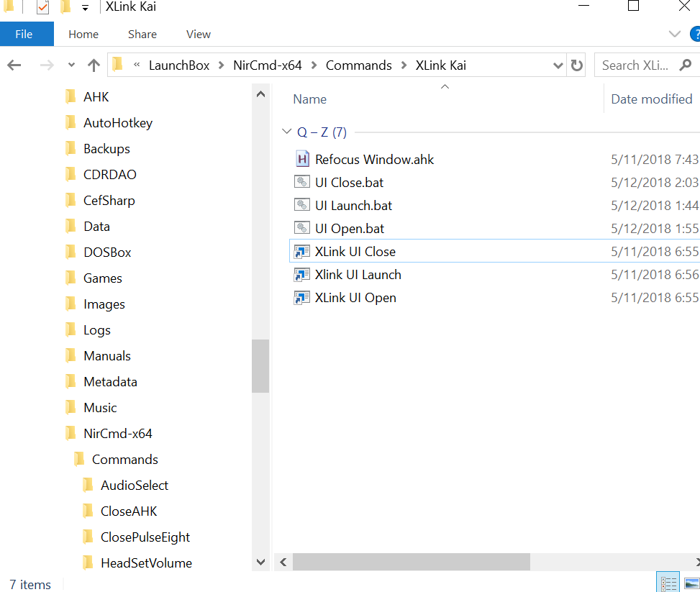Expand the ribbon with the chevron
Screen dimensions: 700x592
pyautogui.click(x=675, y=34)
